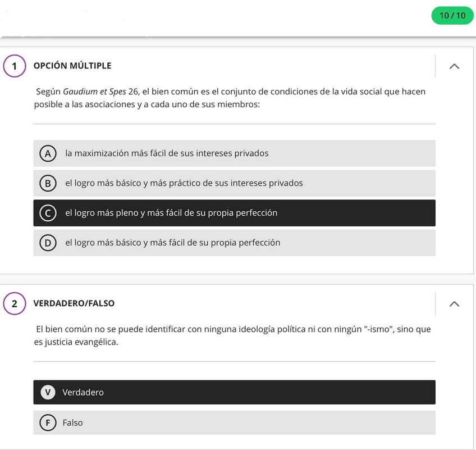Select "el logro más pleno y más fácil" answer
The width and height of the screenshot is (476, 450).
click(171, 213)
